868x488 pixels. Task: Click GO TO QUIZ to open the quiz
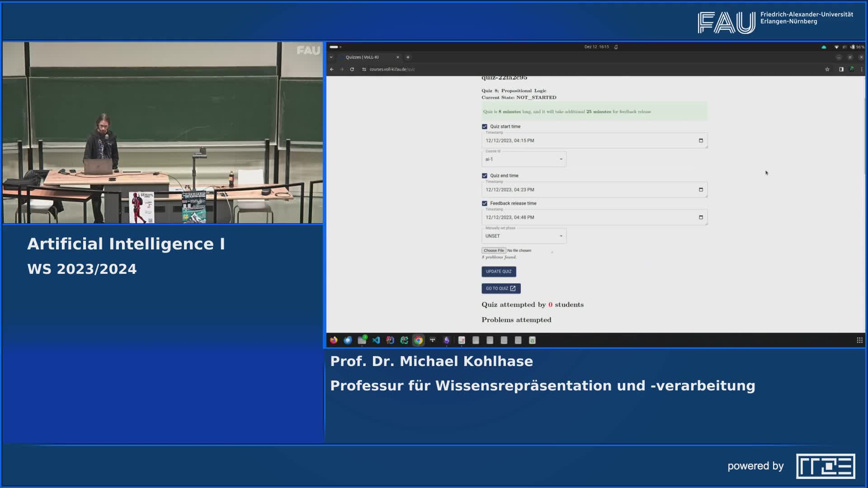[x=500, y=288]
